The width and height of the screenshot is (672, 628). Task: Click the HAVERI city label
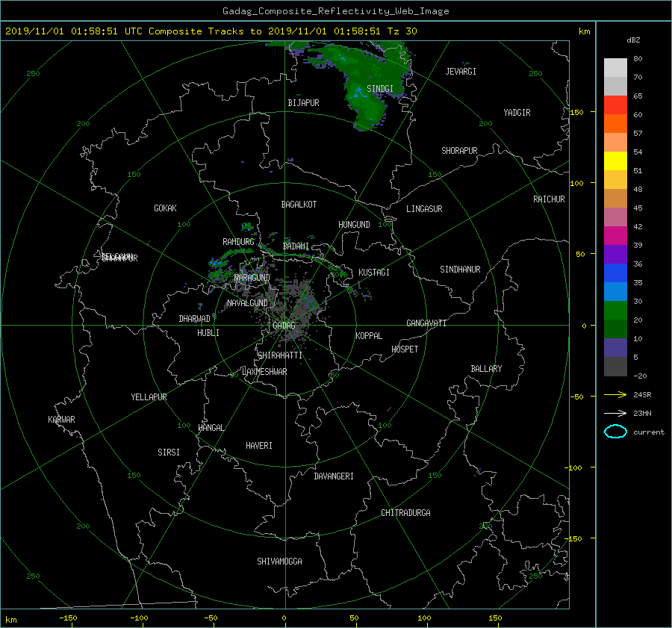coord(259,446)
